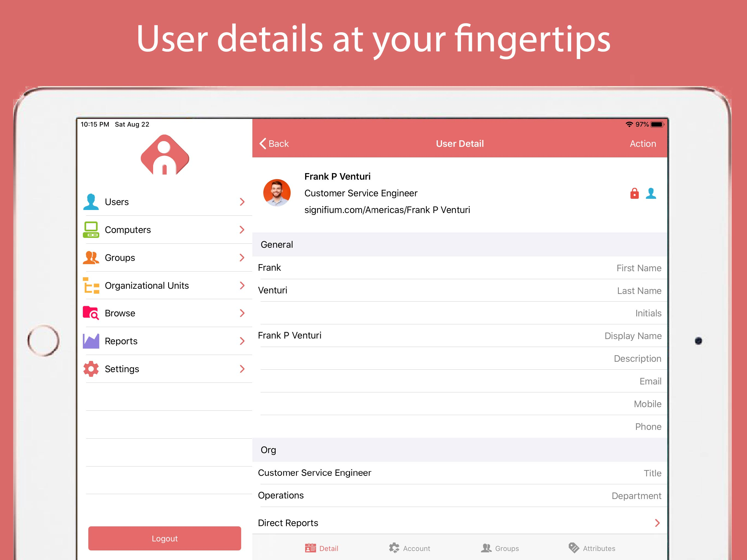
Task: Select the Browse menu label
Action: point(120,313)
